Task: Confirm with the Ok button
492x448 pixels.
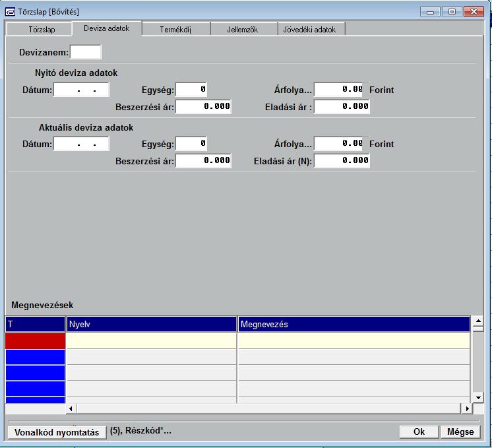Action: tap(419, 432)
